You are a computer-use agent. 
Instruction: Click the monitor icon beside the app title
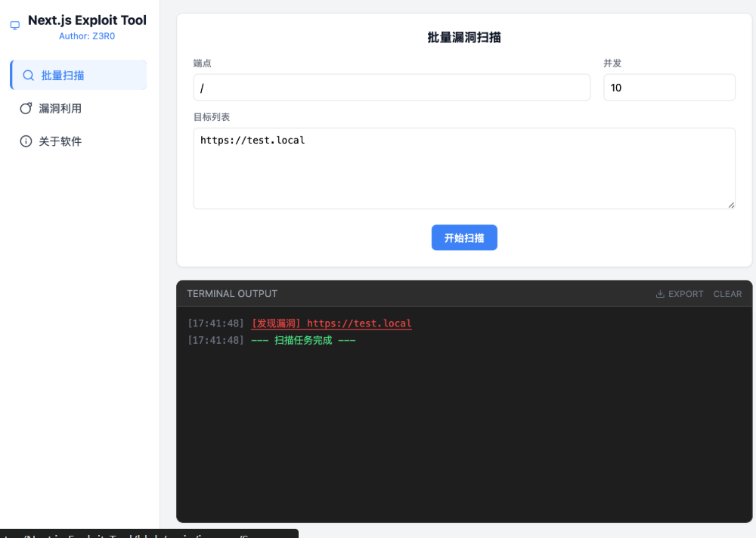tap(15, 25)
